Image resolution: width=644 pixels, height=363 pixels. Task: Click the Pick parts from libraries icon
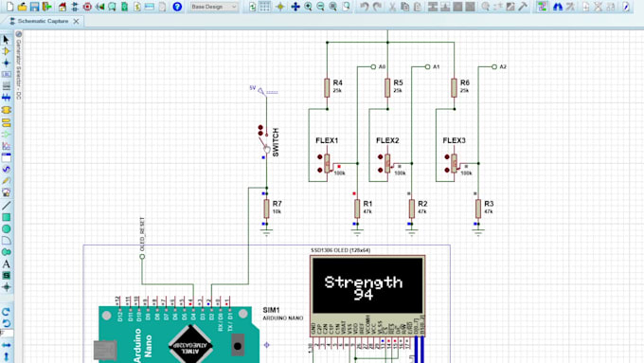click(485, 7)
